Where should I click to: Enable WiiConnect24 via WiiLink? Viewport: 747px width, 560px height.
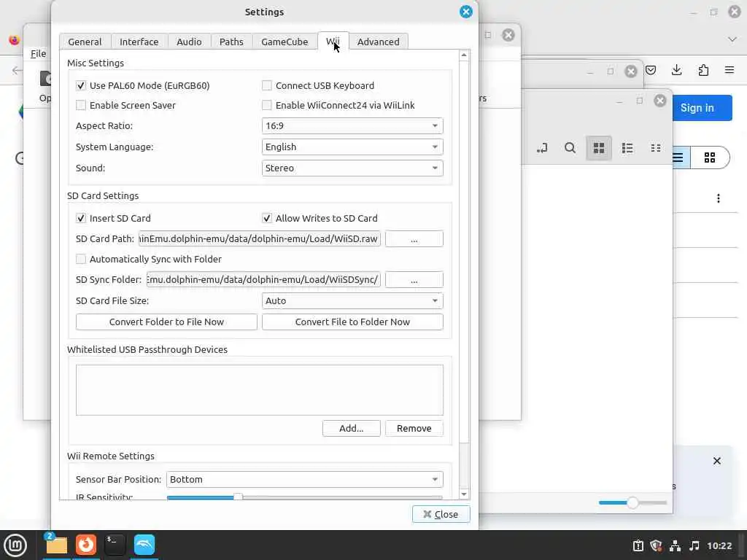coord(267,105)
